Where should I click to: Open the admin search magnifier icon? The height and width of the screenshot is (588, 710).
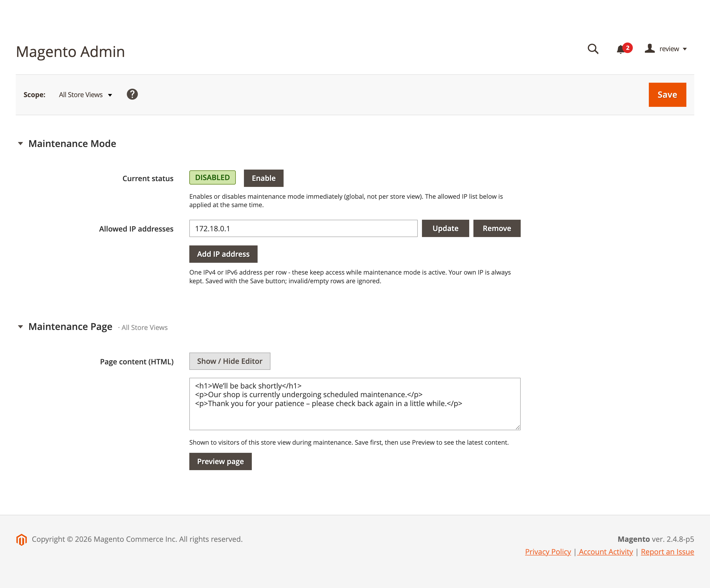click(x=593, y=49)
